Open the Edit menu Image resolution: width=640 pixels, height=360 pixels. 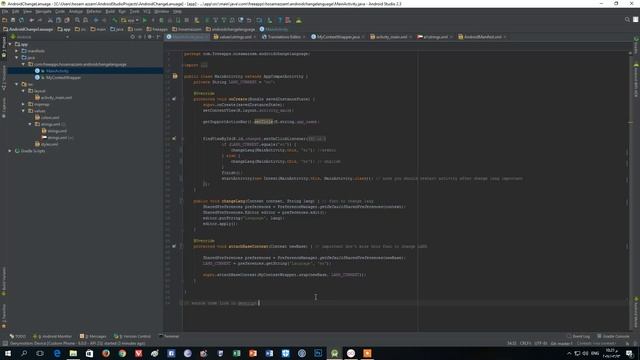pos(16,11)
